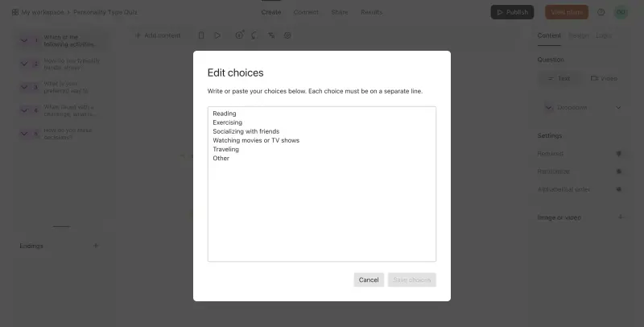Select the Text question format
The width and height of the screenshot is (644, 327).
pyautogui.click(x=559, y=78)
